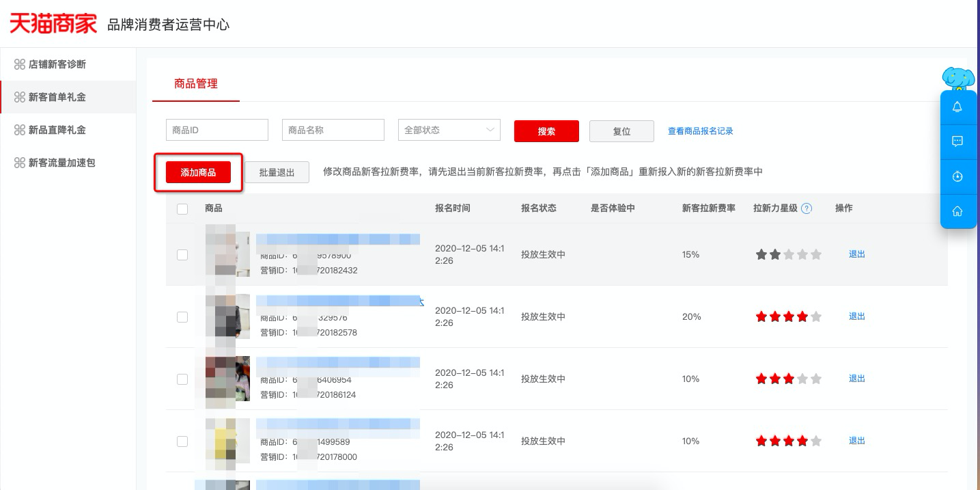Open the chat message icon
The image size is (980, 490).
pyautogui.click(x=957, y=141)
